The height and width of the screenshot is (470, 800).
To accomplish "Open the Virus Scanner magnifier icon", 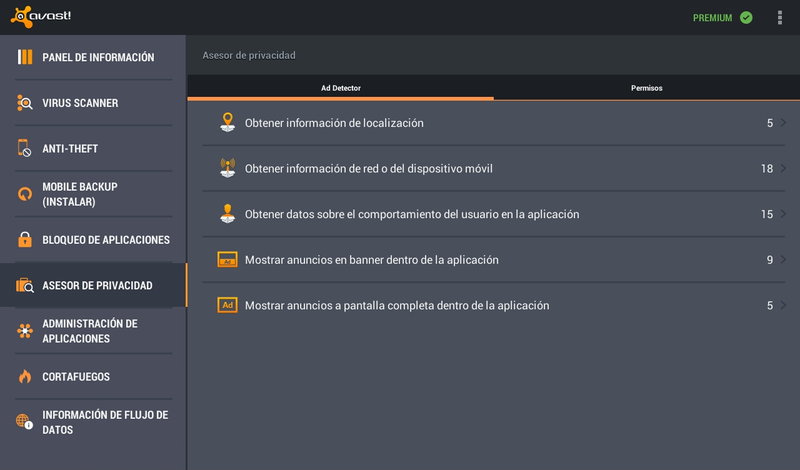I will tap(24, 103).
